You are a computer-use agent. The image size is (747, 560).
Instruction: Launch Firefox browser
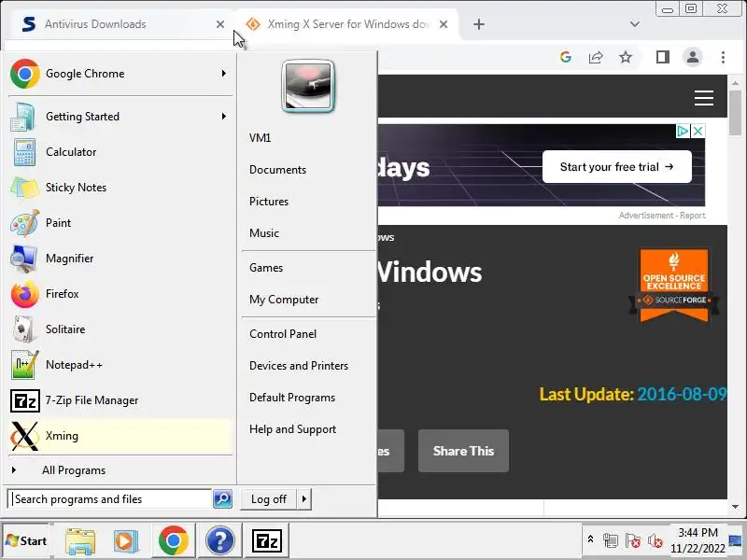(120, 294)
